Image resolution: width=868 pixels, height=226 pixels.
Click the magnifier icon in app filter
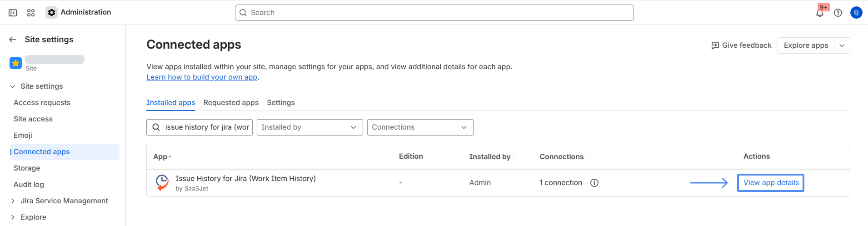click(156, 127)
